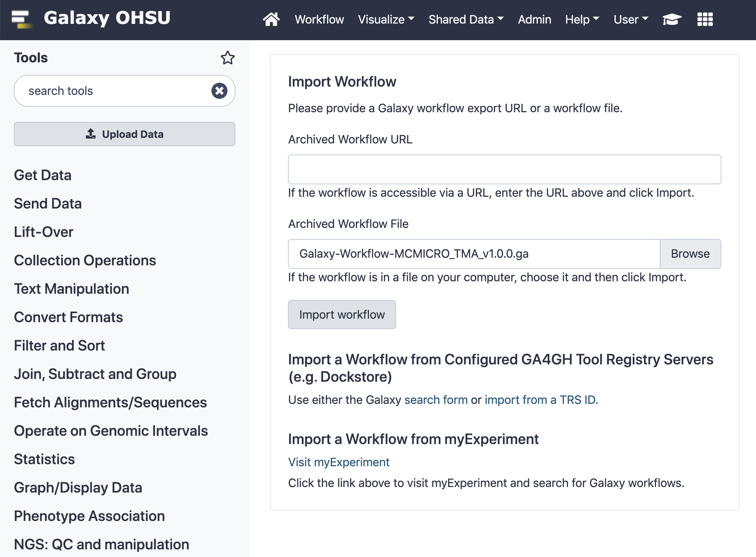The height and width of the screenshot is (557, 756).
Task: Open the grid apps icon
Action: tap(705, 19)
